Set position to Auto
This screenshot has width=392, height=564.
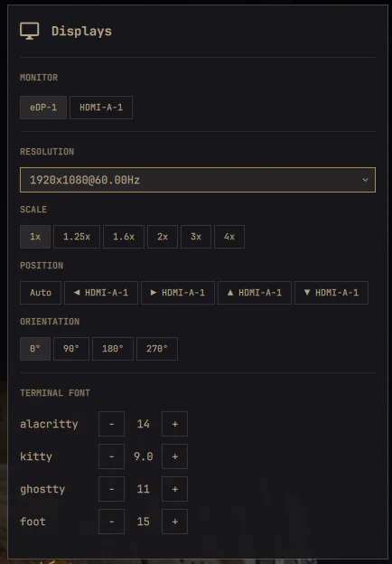[41, 293]
